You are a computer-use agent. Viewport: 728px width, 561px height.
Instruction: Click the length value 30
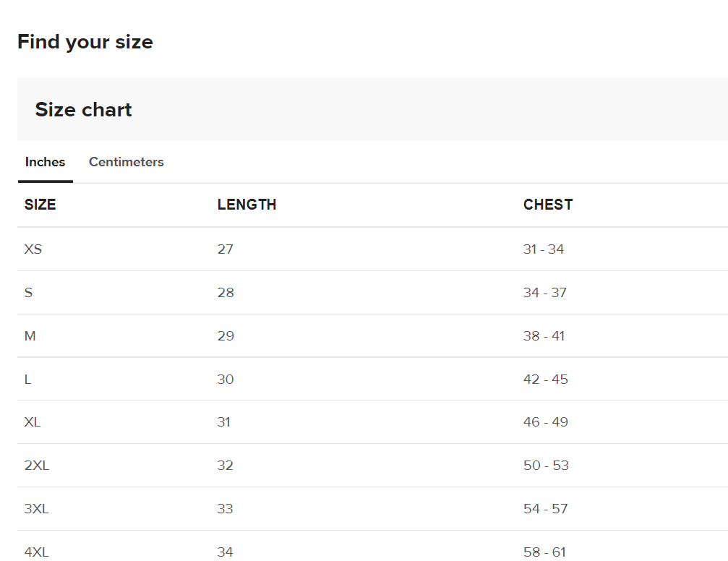225,380
